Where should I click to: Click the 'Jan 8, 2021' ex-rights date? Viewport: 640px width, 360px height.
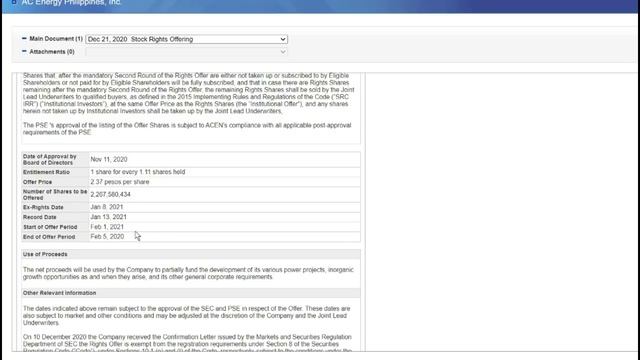pyautogui.click(x=107, y=207)
